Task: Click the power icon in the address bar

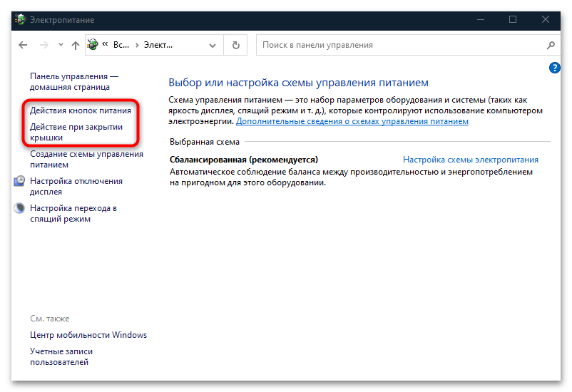Action: point(93,45)
